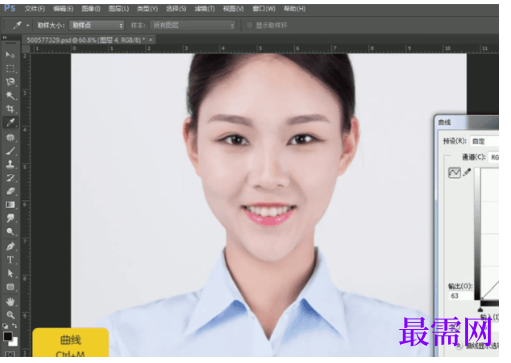Select the Clone Stamp tool

(x=10, y=164)
